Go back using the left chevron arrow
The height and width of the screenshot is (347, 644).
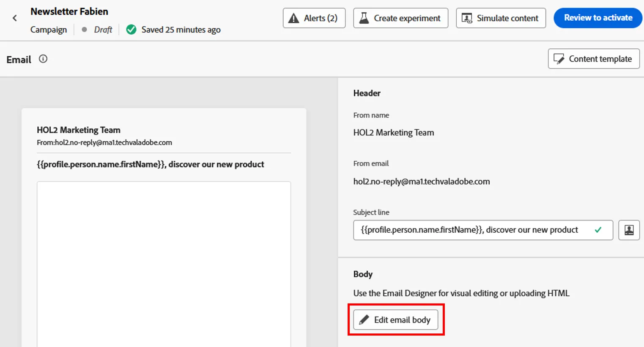click(15, 18)
